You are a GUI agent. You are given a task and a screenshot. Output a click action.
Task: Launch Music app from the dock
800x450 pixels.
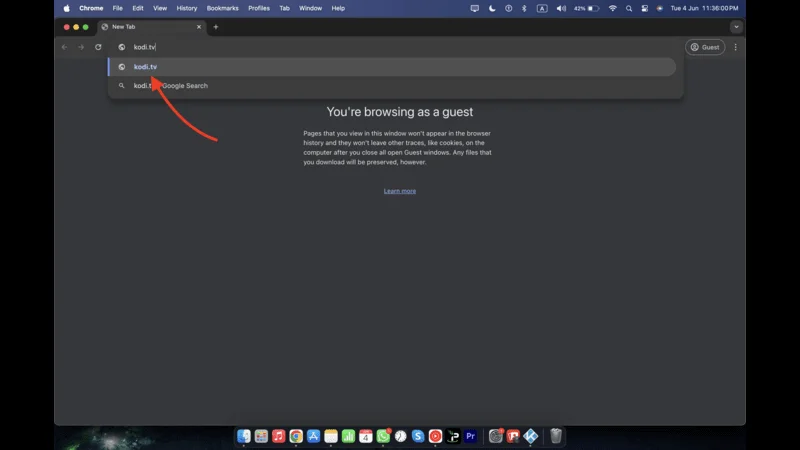279,436
